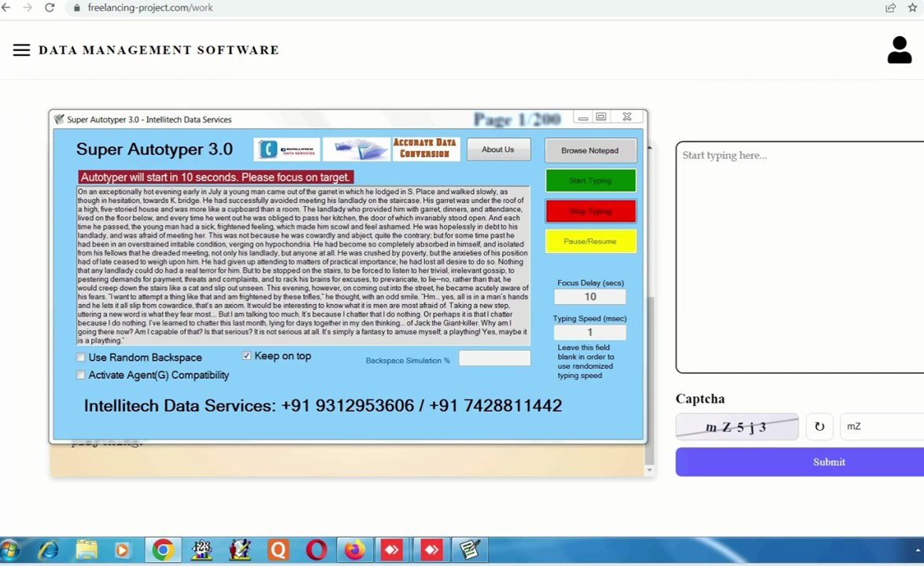This screenshot has height=566, width=924.
Task: Click Browse Notepad button
Action: (x=590, y=150)
